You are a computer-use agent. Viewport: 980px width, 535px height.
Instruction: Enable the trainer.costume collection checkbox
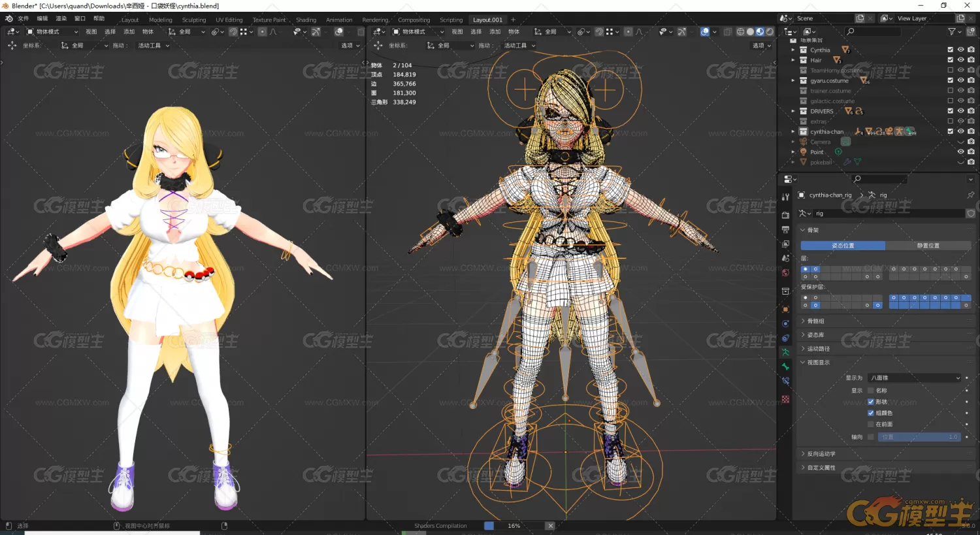coord(950,90)
